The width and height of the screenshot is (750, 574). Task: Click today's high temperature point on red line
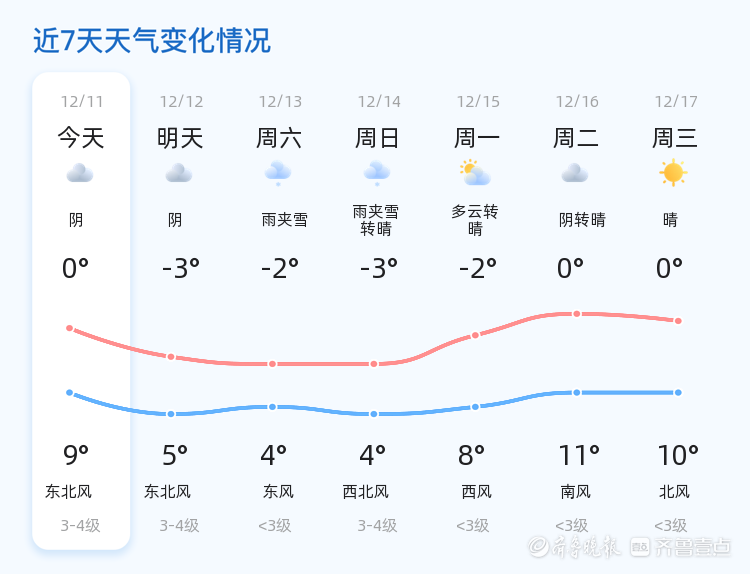click(69, 328)
